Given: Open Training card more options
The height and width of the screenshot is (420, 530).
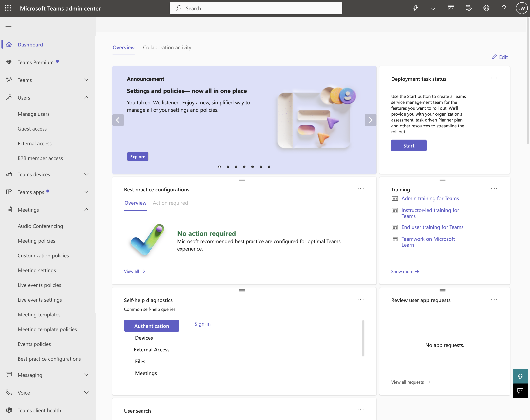Looking at the screenshot, I should pos(494,189).
